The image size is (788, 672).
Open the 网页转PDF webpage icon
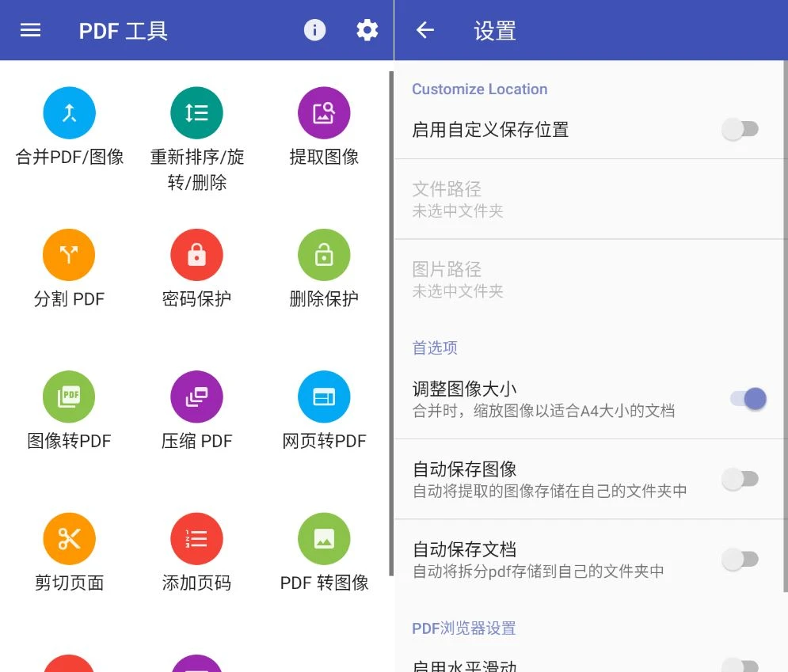click(324, 397)
